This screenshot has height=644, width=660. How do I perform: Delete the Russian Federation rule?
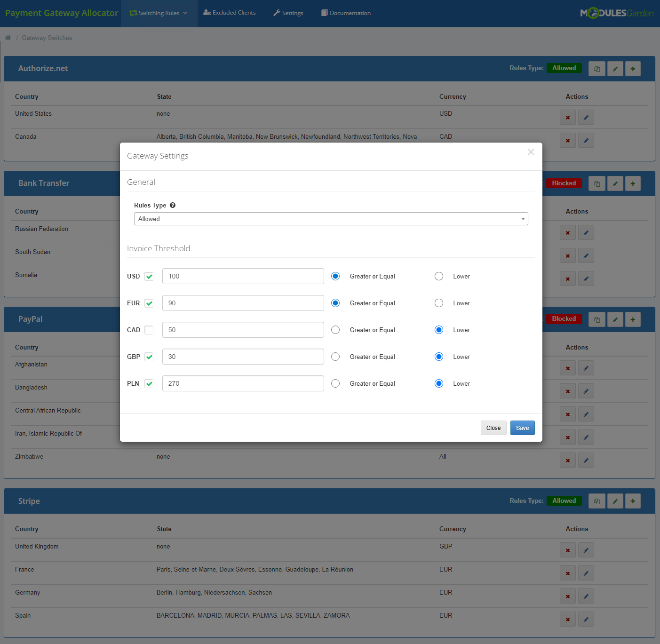(x=568, y=232)
